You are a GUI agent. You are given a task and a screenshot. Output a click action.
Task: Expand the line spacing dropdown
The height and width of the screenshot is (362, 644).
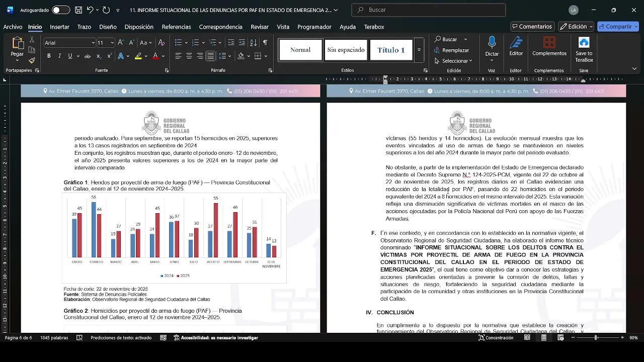tap(229, 56)
